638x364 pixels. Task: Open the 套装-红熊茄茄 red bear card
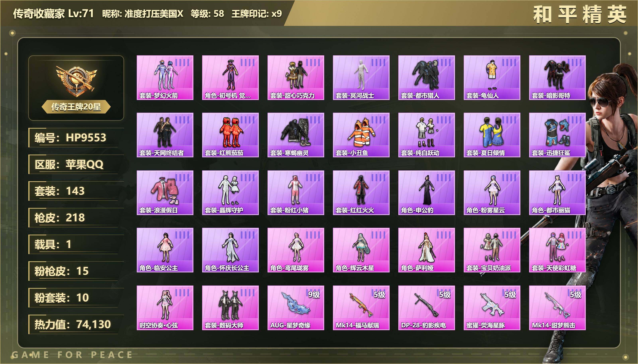point(230,135)
